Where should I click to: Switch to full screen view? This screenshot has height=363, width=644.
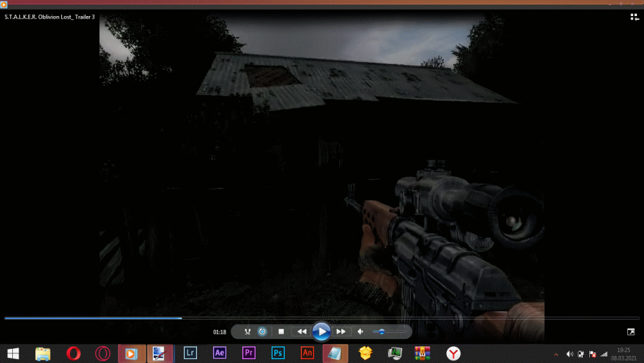(x=631, y=332)
